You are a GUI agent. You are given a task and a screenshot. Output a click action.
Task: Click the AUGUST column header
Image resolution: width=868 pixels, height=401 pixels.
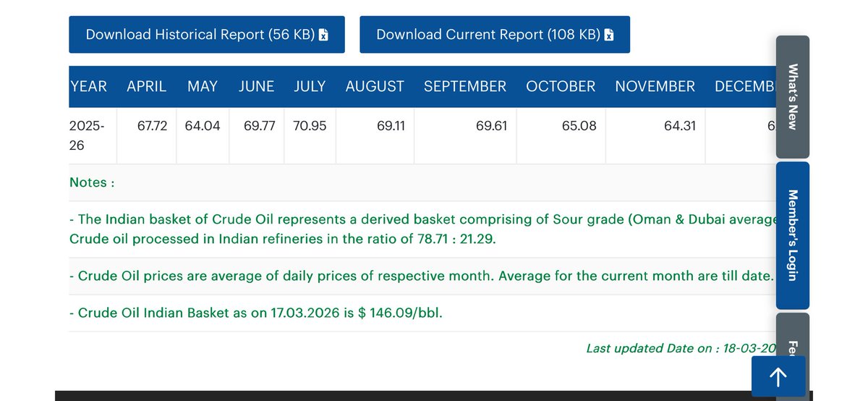(x=375, y=87)
